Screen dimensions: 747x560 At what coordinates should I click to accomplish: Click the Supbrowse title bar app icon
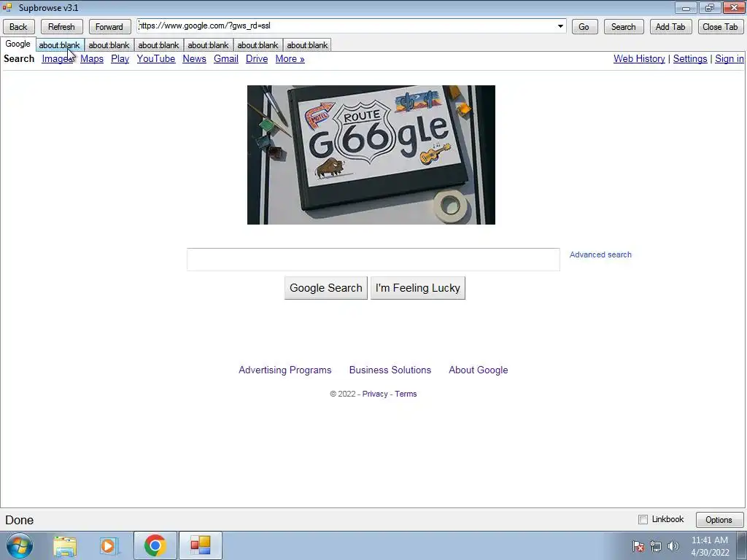[x=7, y=7]
